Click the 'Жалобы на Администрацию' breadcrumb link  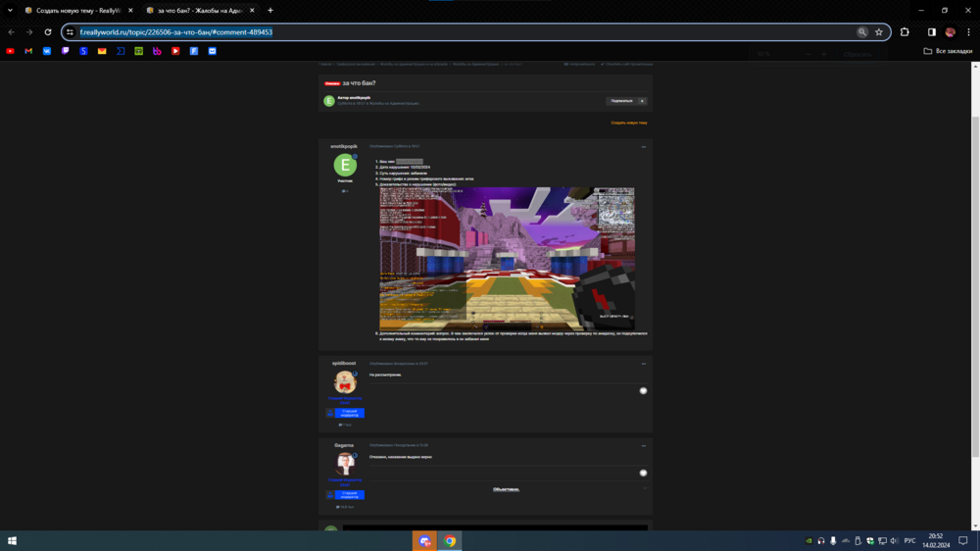475,64
